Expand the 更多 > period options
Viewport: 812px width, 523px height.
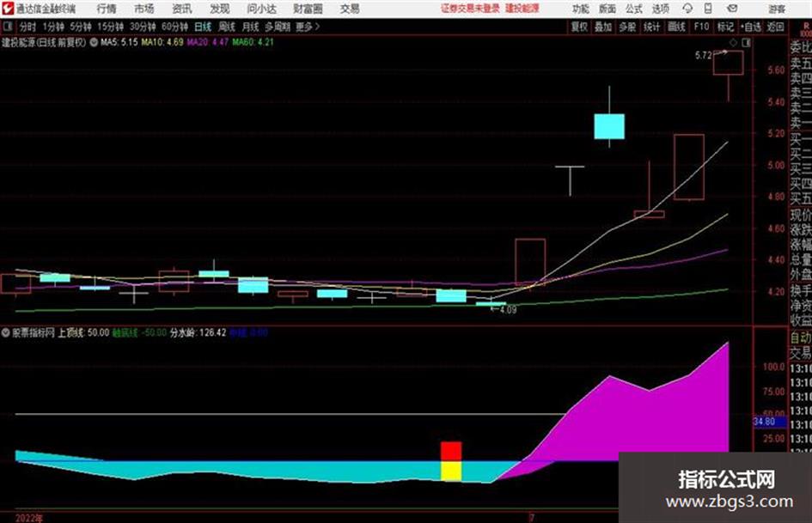click(x=308, y=27)
